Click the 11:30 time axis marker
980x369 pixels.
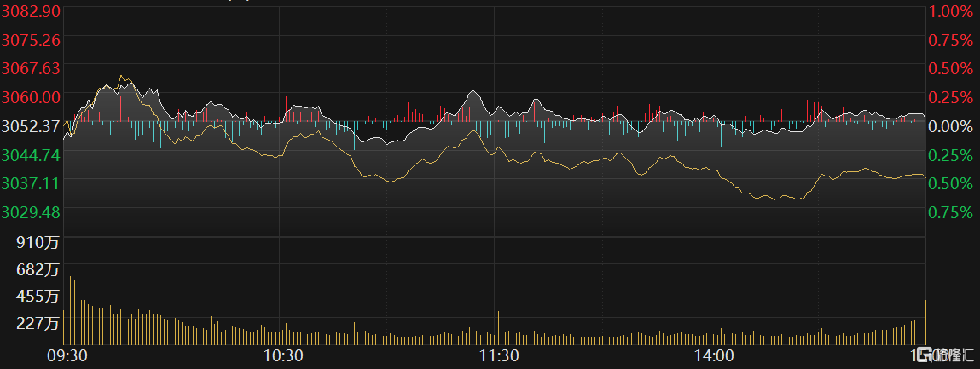[x=499, y=355]
